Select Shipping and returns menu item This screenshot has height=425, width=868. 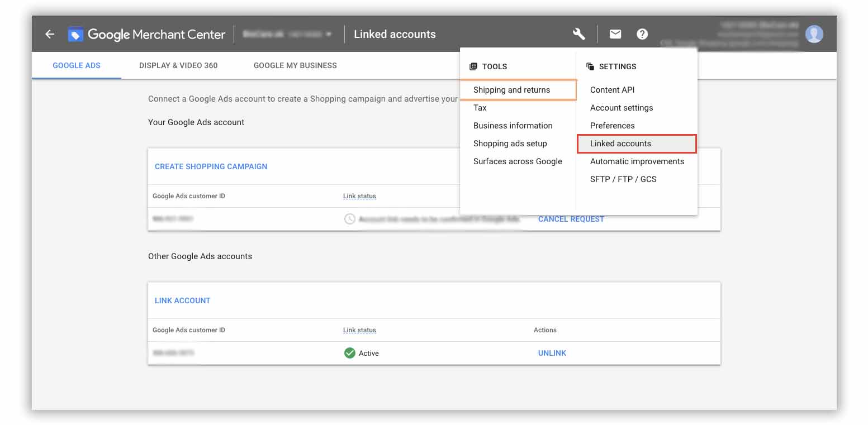[x=518, y=90]
